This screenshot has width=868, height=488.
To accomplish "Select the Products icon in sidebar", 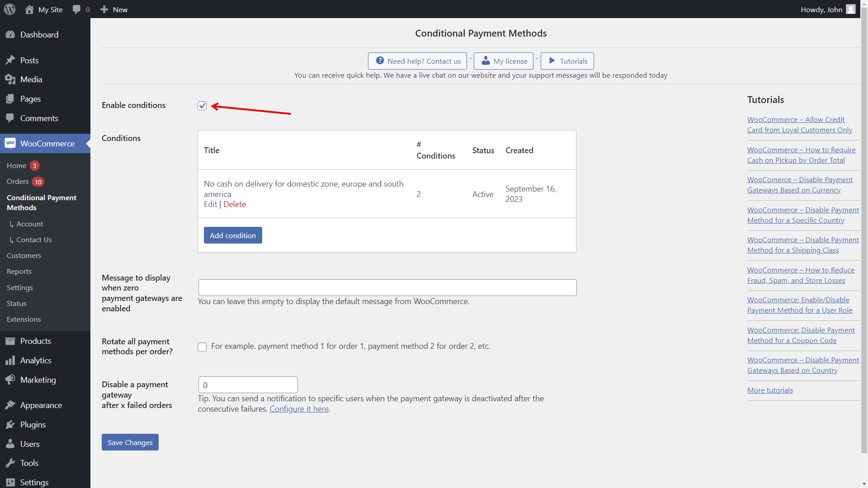I will coord(10,341).
